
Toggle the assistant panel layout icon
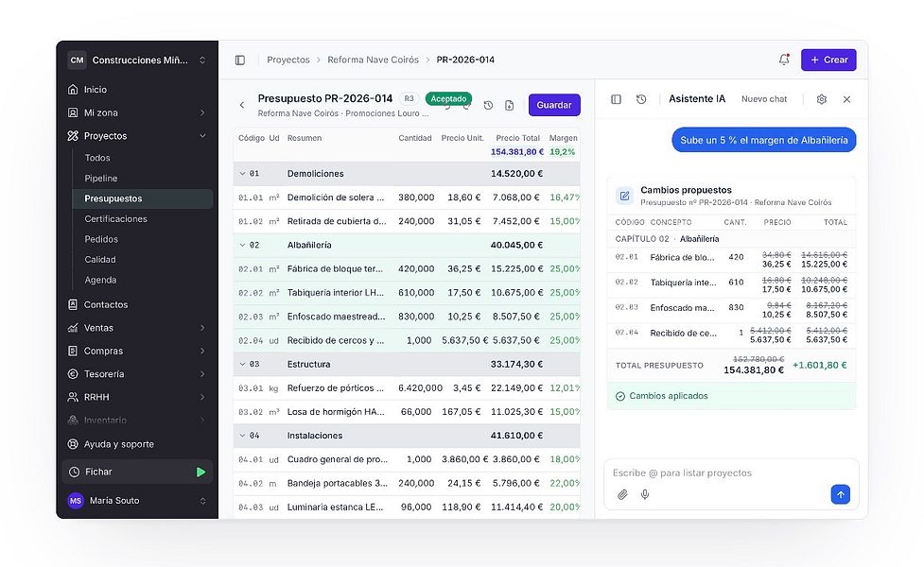click(616, 99)
